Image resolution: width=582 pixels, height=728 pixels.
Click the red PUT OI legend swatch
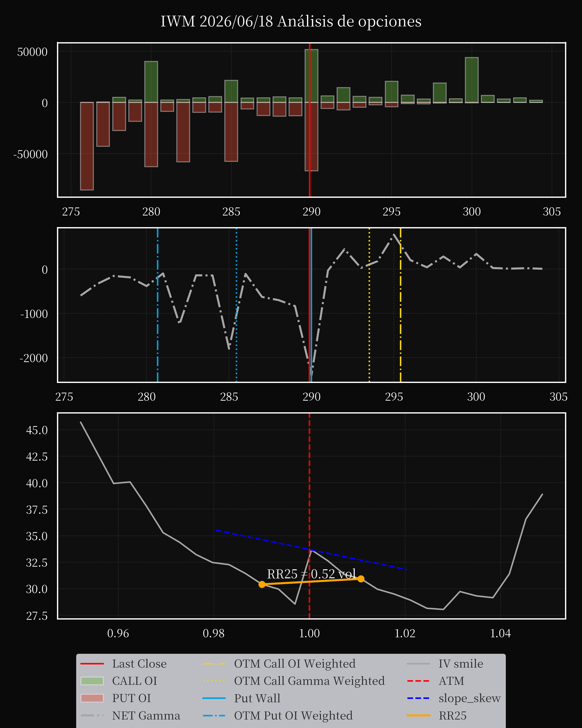click(x=92, y=698)
